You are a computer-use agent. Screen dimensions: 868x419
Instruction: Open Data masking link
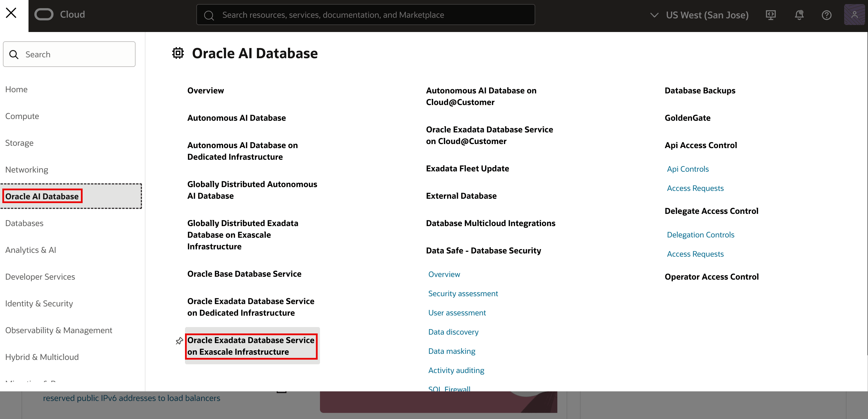click(451, 351)
